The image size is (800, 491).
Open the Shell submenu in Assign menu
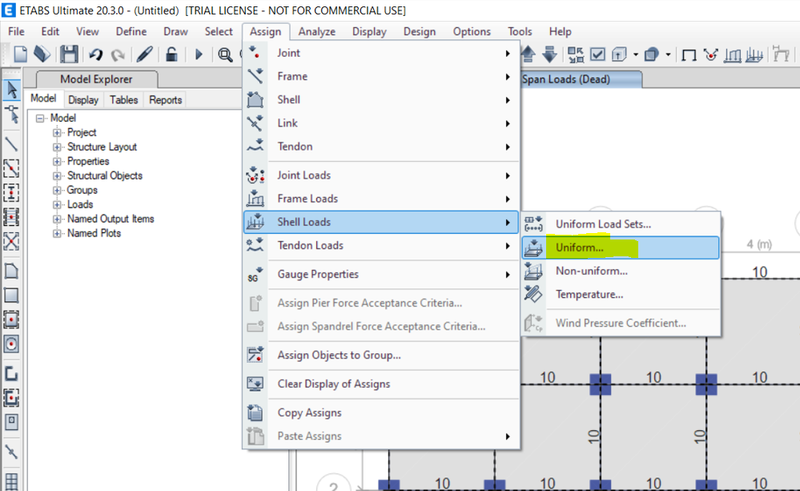pos(381,100)
